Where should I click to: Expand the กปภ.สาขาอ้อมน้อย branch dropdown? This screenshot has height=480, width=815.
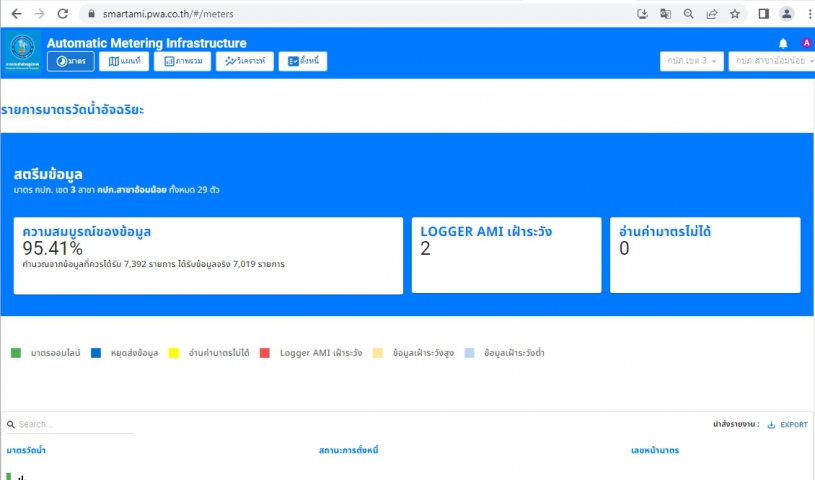771,61
